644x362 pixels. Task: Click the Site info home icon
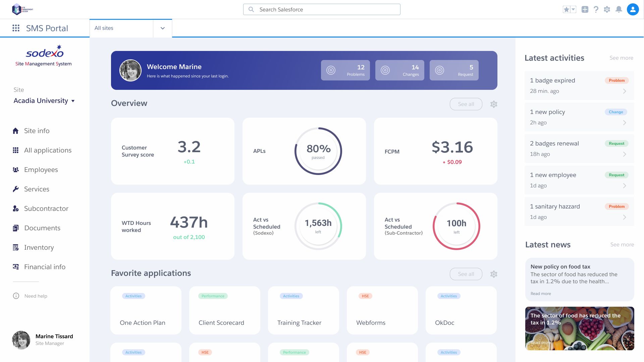tap(16, 131)
